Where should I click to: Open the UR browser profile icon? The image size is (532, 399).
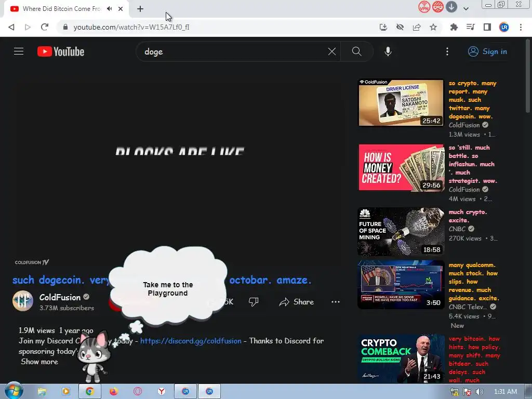(x=504, y=27)
